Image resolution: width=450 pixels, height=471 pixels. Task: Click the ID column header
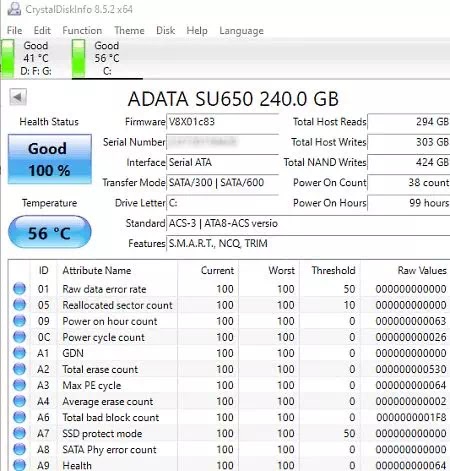44,270
